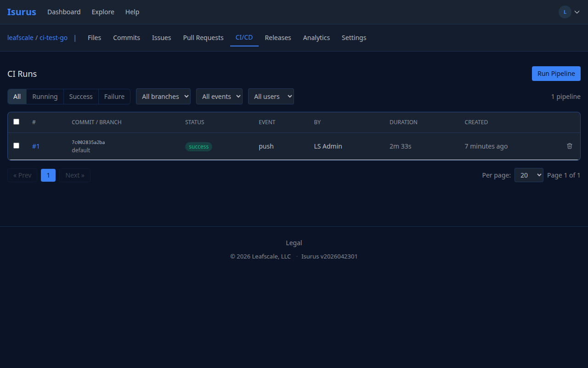Switch to the Releases tab
Screen dimensions: 588x368
(278, 38)
